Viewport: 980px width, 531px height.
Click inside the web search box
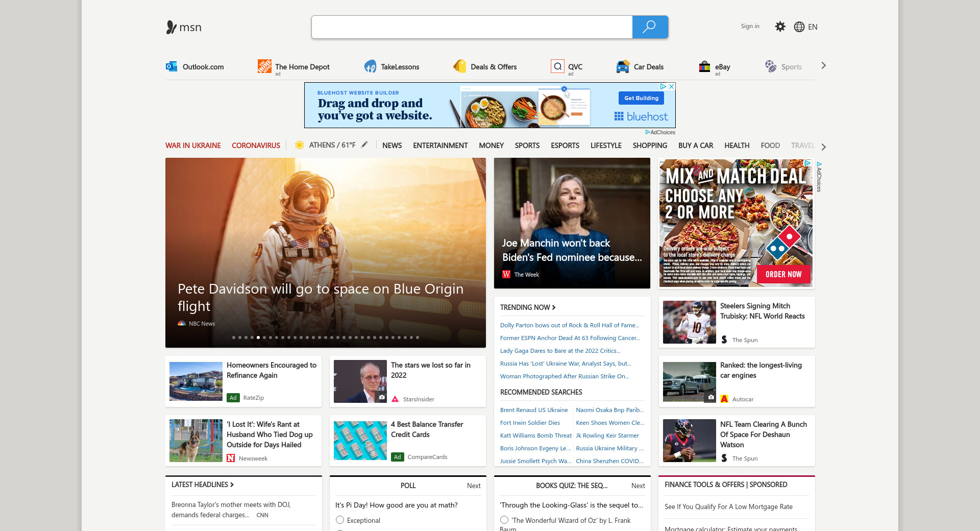[x=472, y=27]
